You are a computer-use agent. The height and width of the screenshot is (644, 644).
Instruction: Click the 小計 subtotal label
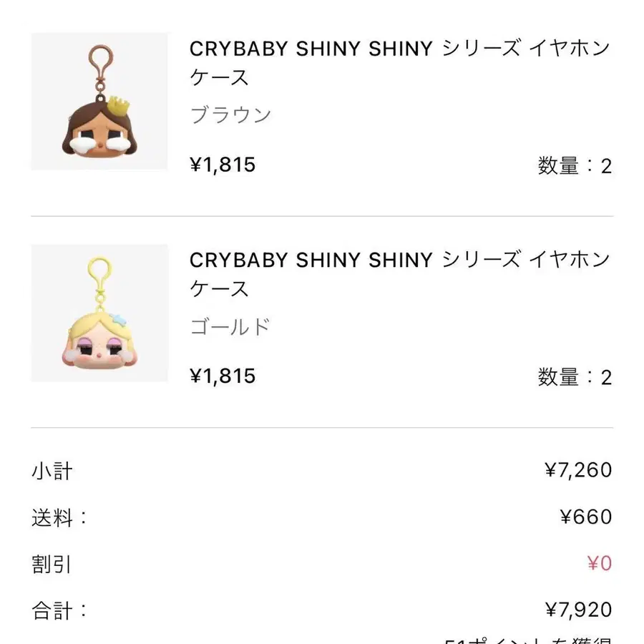pos(52,471)
